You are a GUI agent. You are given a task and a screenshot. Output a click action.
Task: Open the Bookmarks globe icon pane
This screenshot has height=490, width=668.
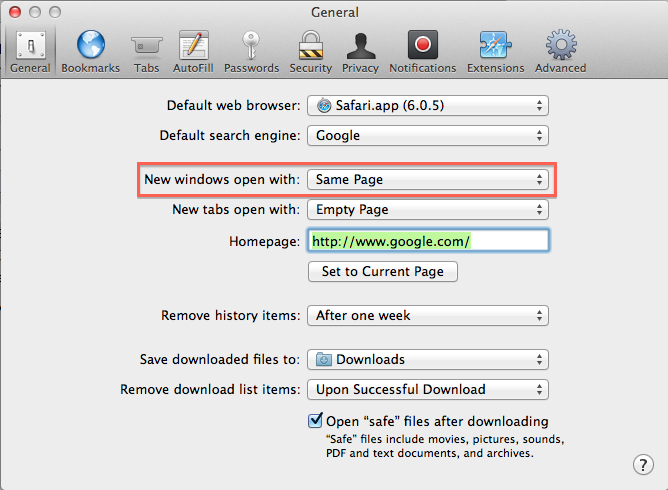click(x=90, y=52)
